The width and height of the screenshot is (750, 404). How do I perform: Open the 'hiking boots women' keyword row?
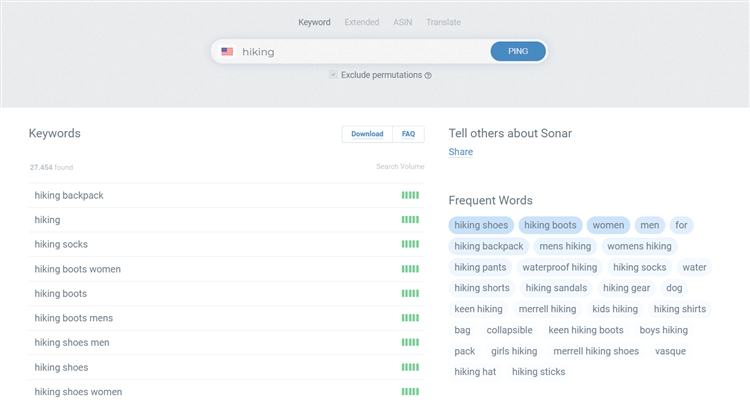coord(78,269)
